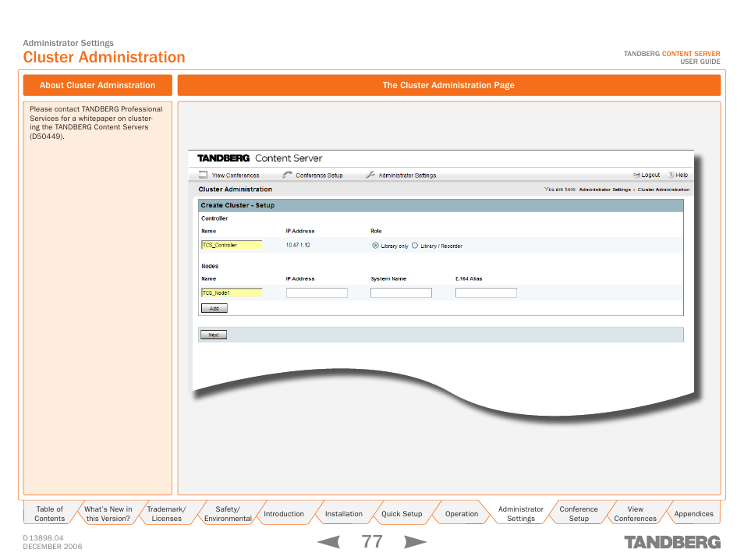The width and height of the screenshot is (744, 560).
Task: Open What's New in this Version tab
Action: [x=108, y=513]
